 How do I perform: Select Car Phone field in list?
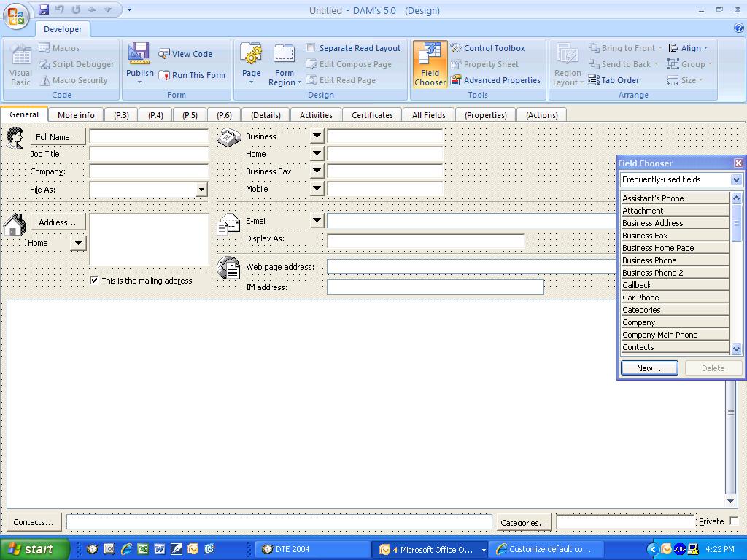pos(675,297)
